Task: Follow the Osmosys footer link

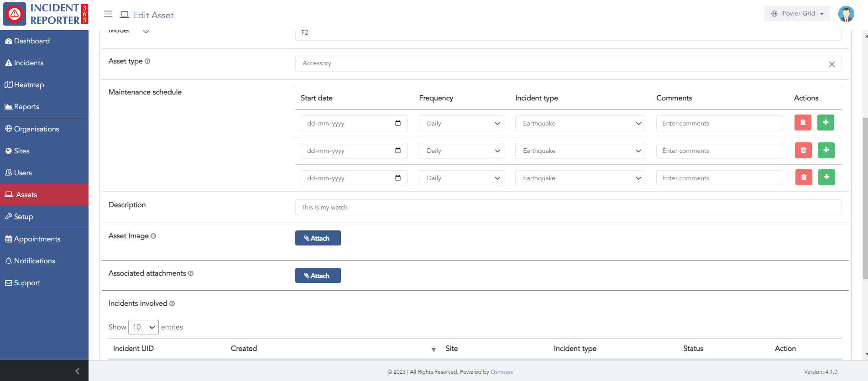Action: tap(501, 372)
